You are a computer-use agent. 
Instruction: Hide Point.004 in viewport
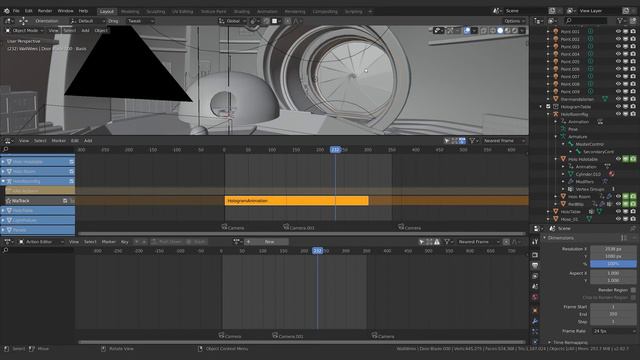(618, 54)
